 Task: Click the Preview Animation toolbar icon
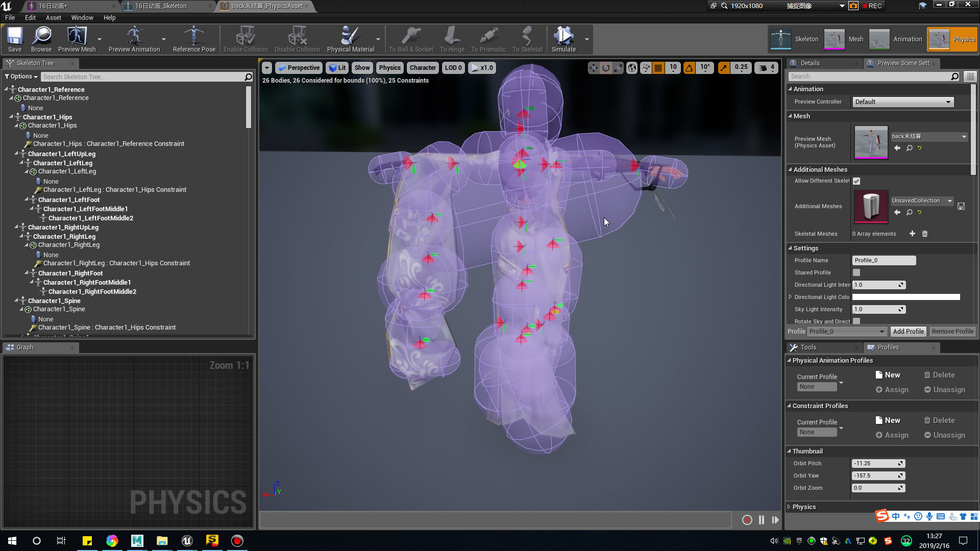[x=134, y=39]
